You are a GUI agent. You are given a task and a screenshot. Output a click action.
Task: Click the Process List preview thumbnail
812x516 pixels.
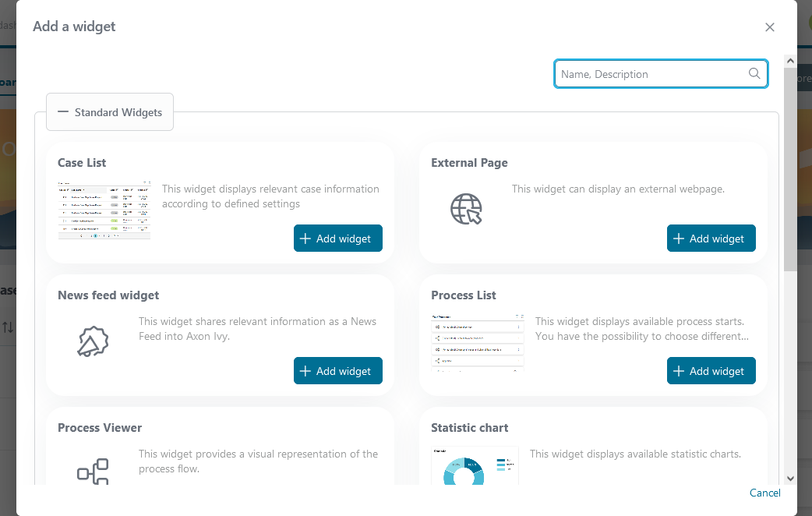pyautogui.click(x=478, y=342)
